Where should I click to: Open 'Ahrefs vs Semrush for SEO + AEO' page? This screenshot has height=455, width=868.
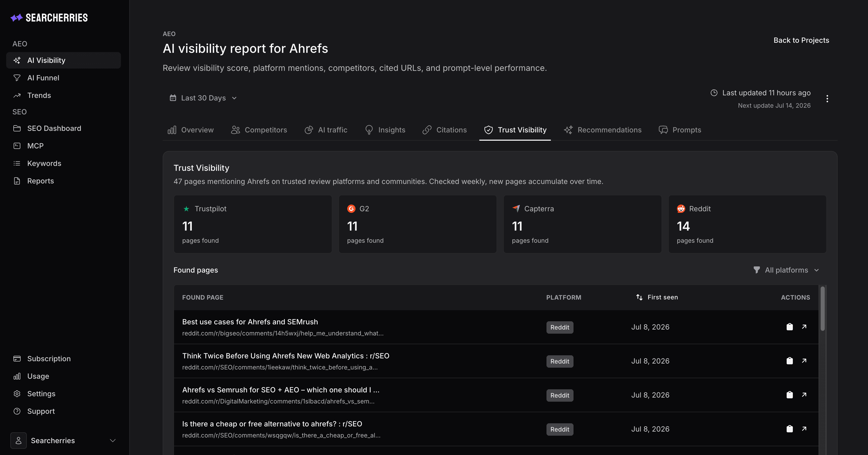click(281, 390)
